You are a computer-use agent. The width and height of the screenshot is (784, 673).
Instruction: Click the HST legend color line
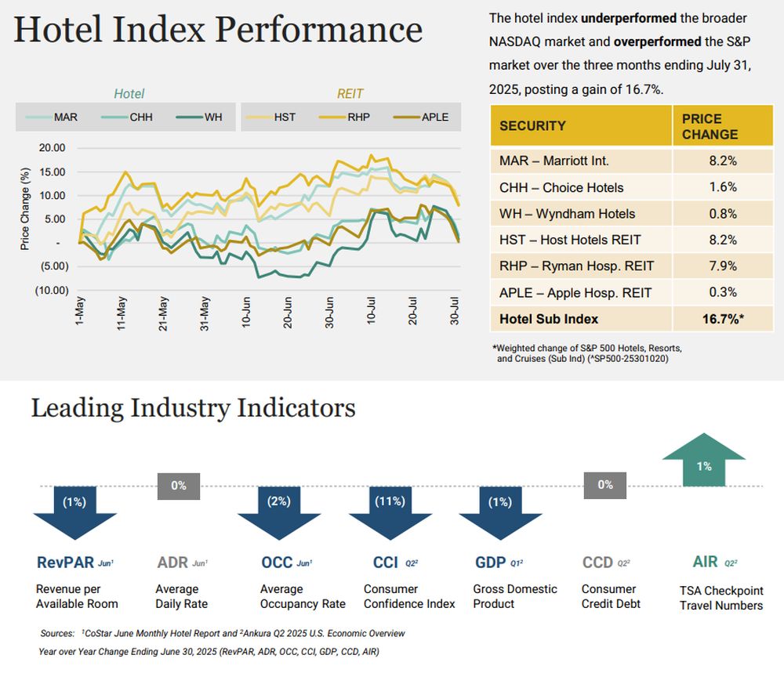[258, 118]
